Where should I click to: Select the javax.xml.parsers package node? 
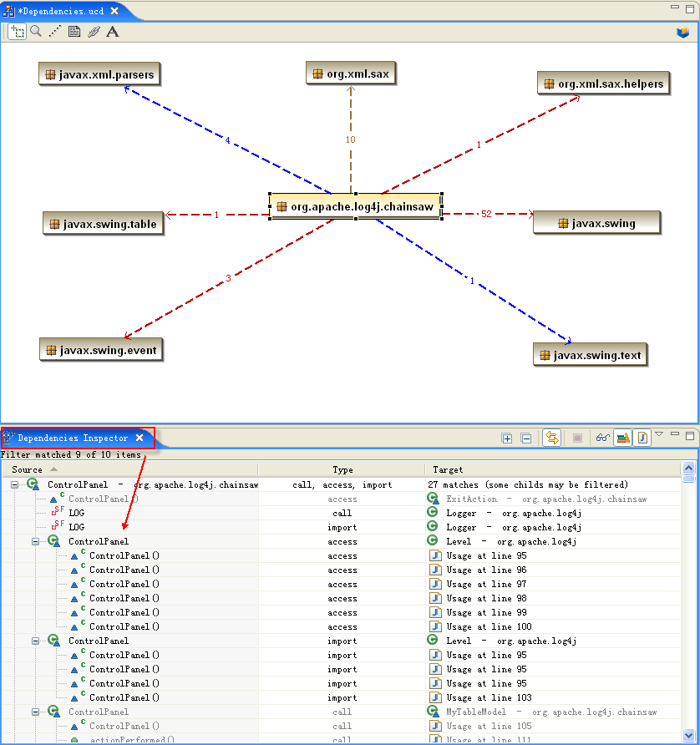pyautogui.click(x=99, y=74)
